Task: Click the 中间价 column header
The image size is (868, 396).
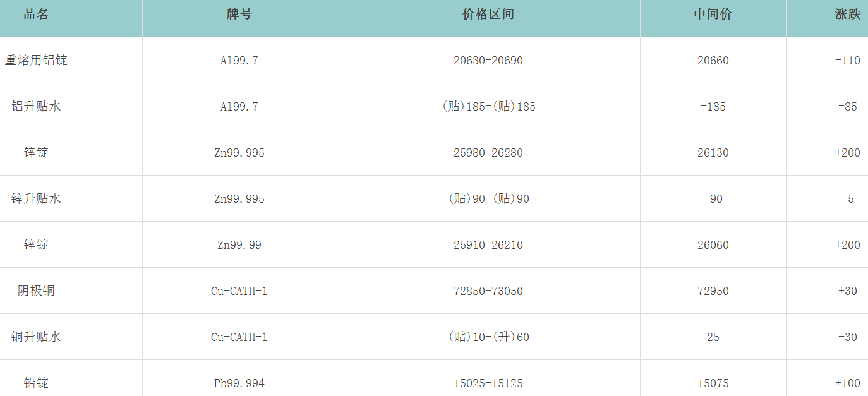Action: coord(713,15)
